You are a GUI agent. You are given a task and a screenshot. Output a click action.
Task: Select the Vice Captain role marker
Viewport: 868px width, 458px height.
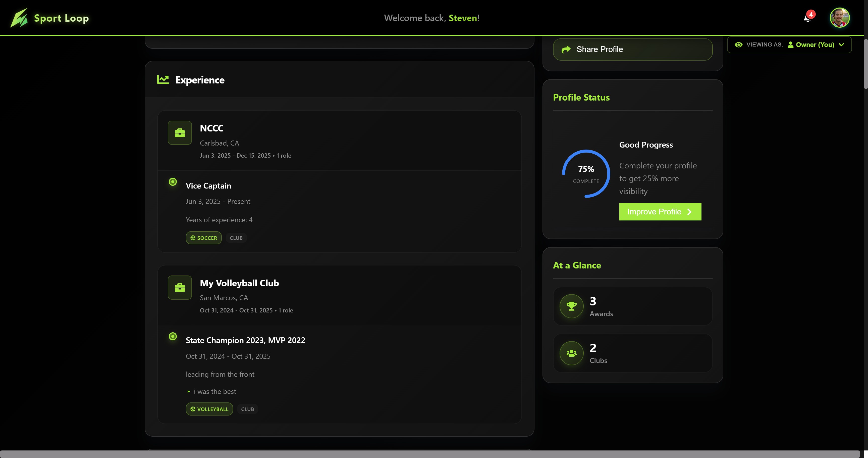(x=173, y=182)
